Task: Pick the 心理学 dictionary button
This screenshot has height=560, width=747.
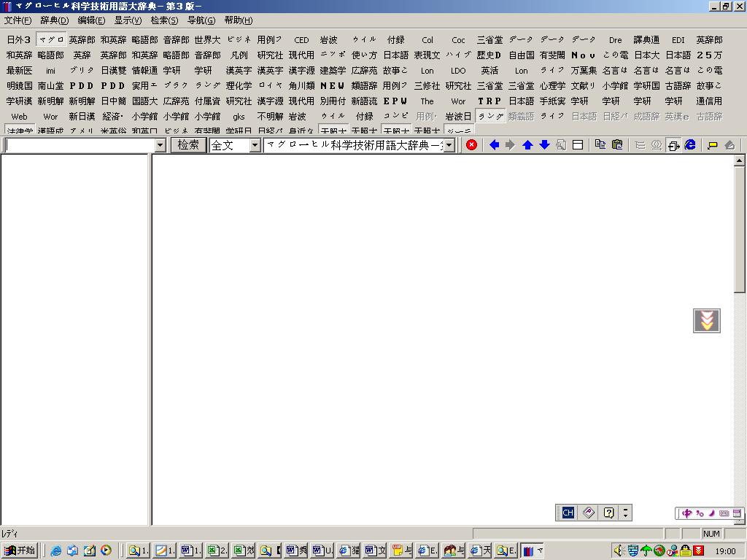Action: [553, 85]
